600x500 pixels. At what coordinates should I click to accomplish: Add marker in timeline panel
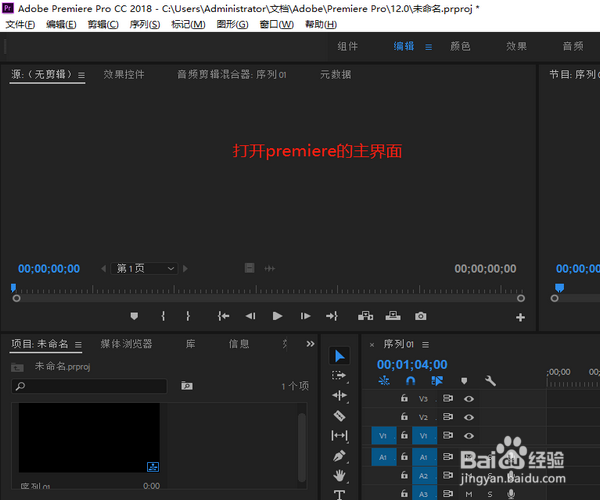(x=464, y=381)
